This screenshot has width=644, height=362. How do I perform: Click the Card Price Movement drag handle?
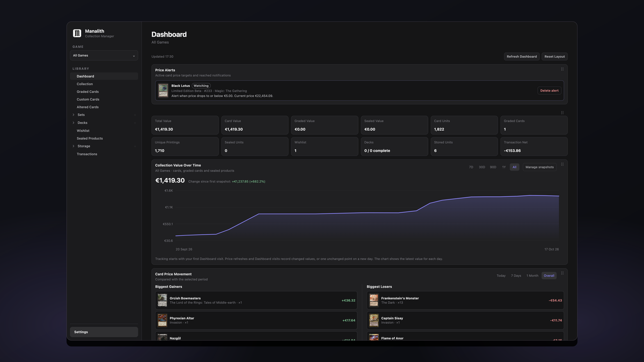(x=562, y=274)
